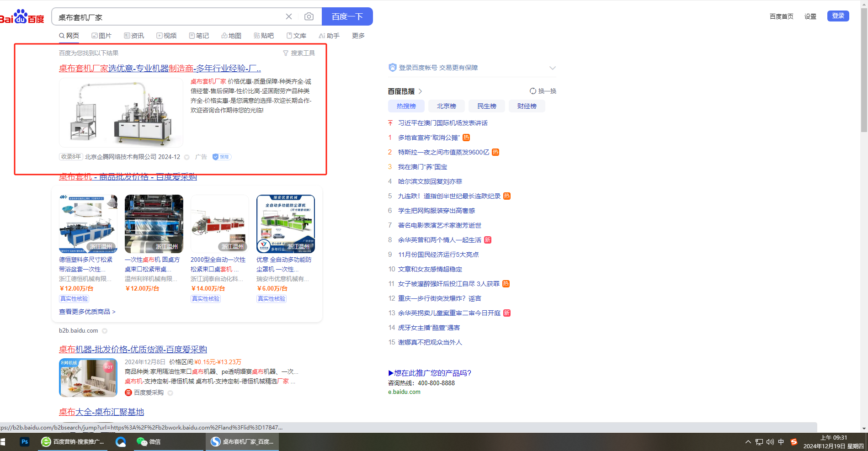This screenshot has width=868, height=451.
Task: Select the 财经榜 tab
Action: point(527,106)
